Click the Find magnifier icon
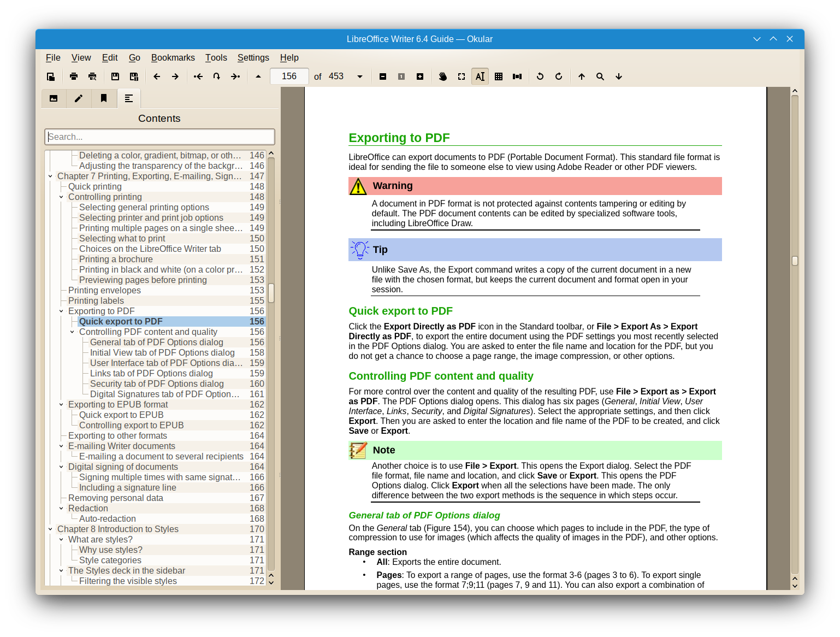The width and height of the screenshot is (840, 637). click(600, 76)
